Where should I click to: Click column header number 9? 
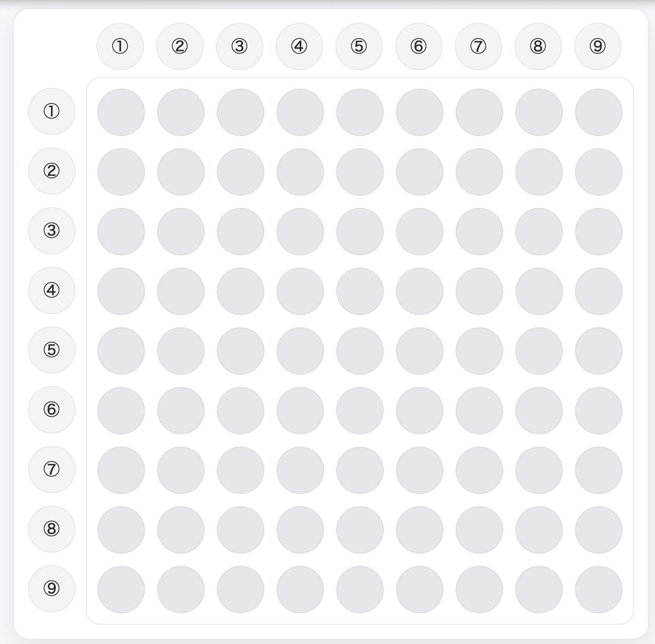click(598, 47)
